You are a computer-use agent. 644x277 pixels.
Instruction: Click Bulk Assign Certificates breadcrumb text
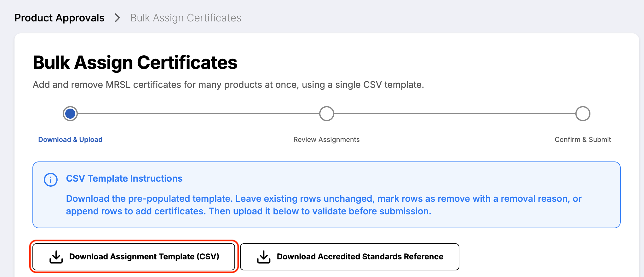click(186, 18)
